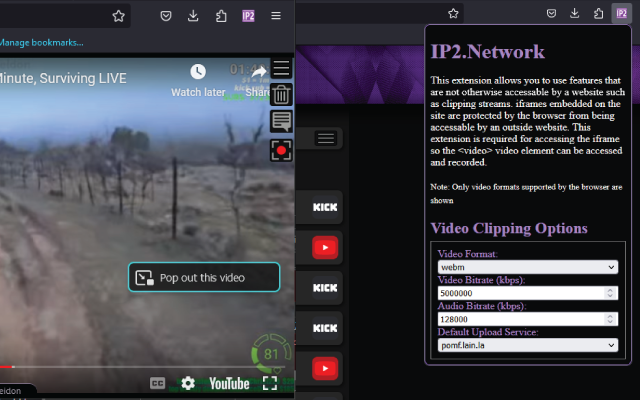
Task: Adjust the Video Bitrate stepper arrows
Action: click(610, 293)
